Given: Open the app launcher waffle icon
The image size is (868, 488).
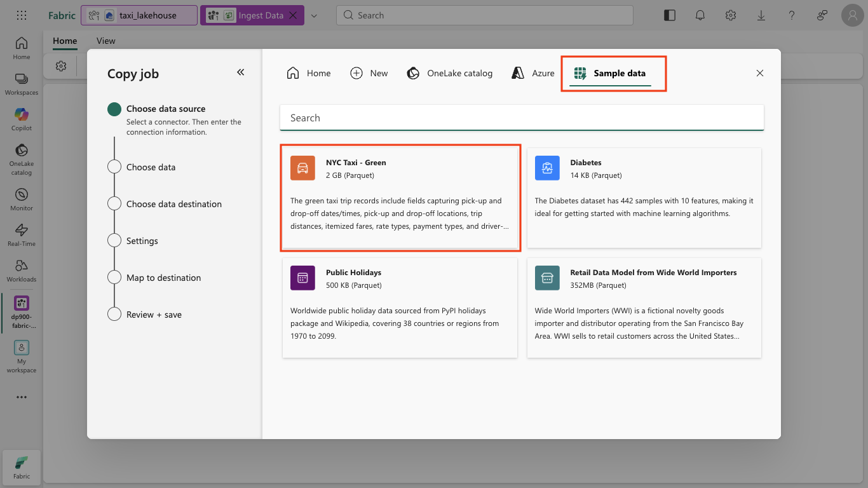Looking at the screenshot, I should (x=22, y=15).
